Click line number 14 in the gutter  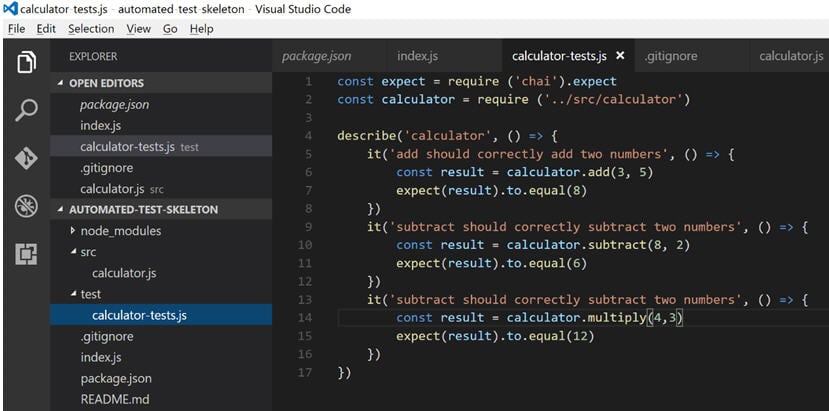tap(305, 317)
